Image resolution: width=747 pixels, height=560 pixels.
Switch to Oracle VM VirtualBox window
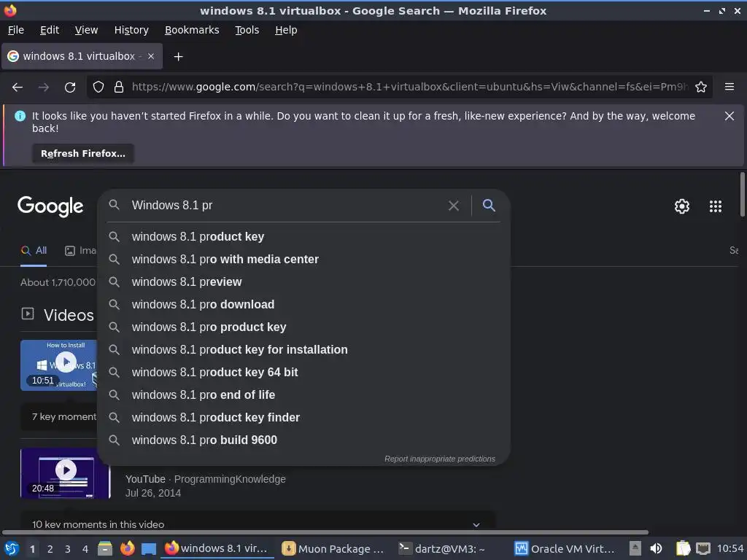[x=565, y=548]
